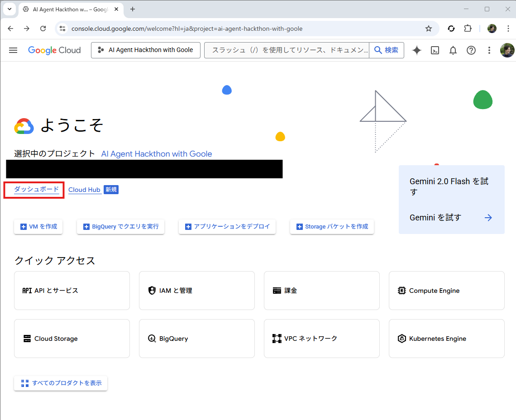Open the Cloud Storage quick access card
The width and height of the screenshot is (516, 420).
click(x=72, y=338)
